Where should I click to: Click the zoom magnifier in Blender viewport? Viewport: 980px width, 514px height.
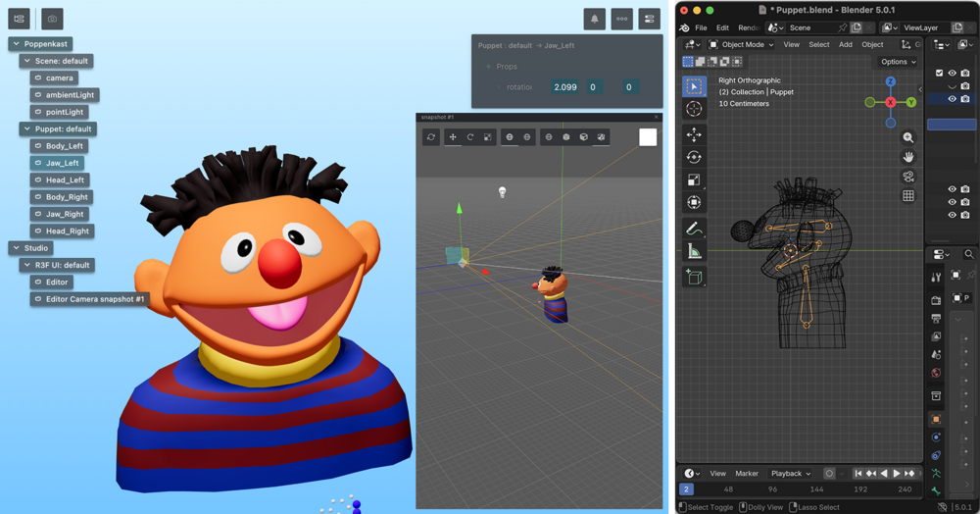pyautogui.click(x=908, y=138)
